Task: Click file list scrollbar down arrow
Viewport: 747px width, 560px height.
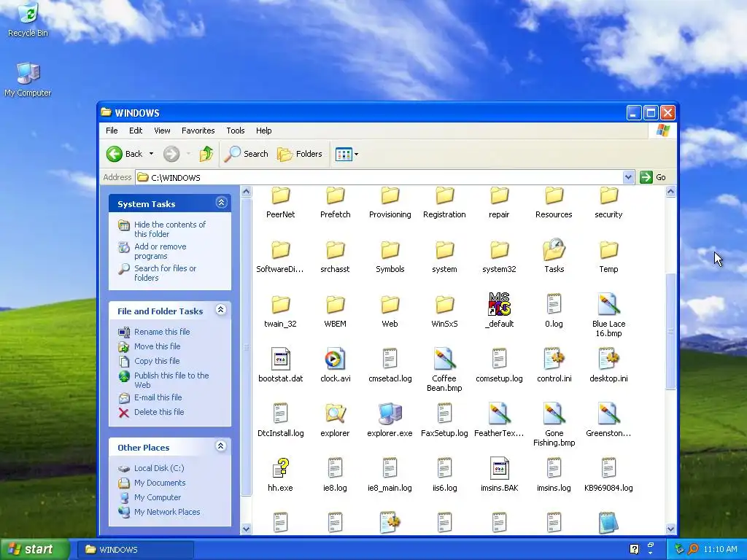Action: click(670, 529)
